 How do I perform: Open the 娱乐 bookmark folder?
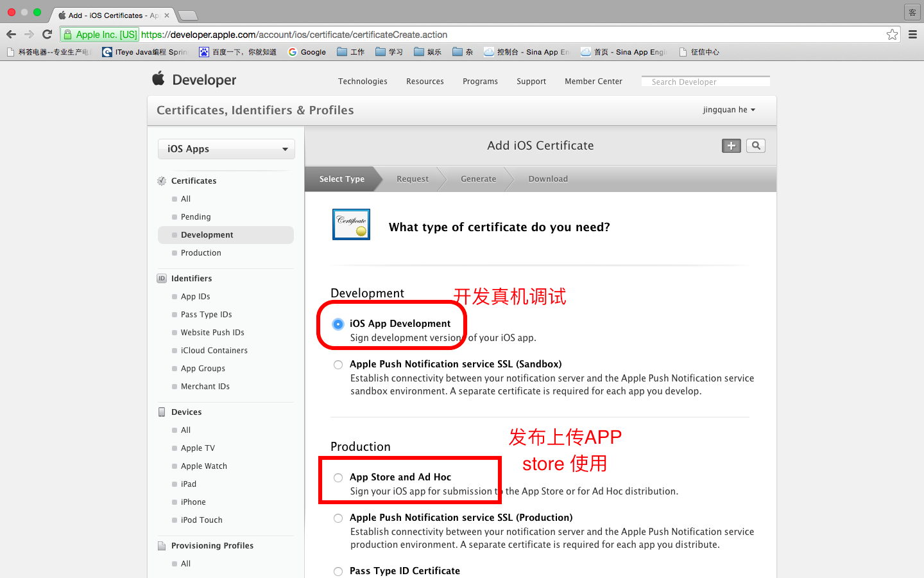427,52
